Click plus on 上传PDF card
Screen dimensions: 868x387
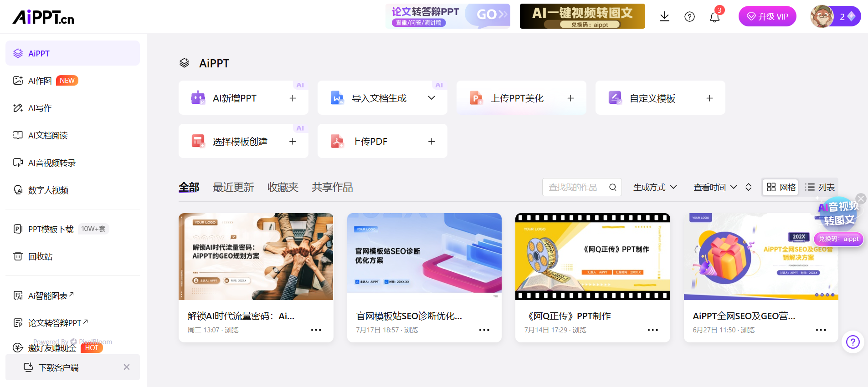(x=431, y=142)
